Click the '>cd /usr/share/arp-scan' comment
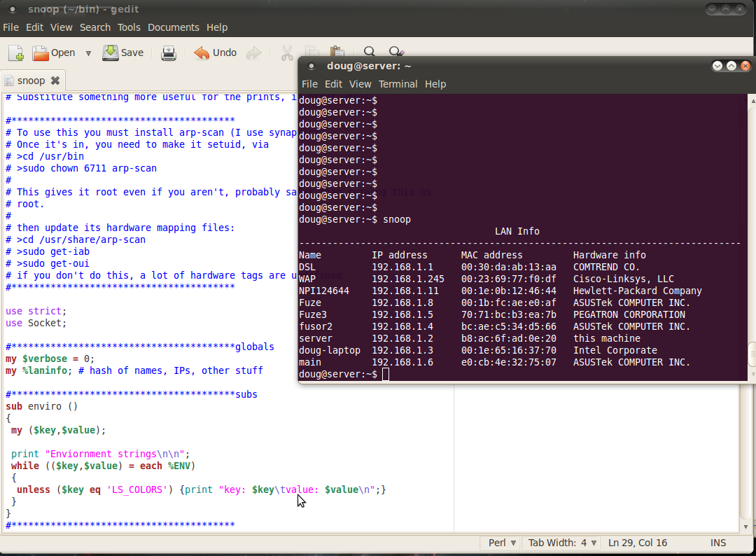 75,239
